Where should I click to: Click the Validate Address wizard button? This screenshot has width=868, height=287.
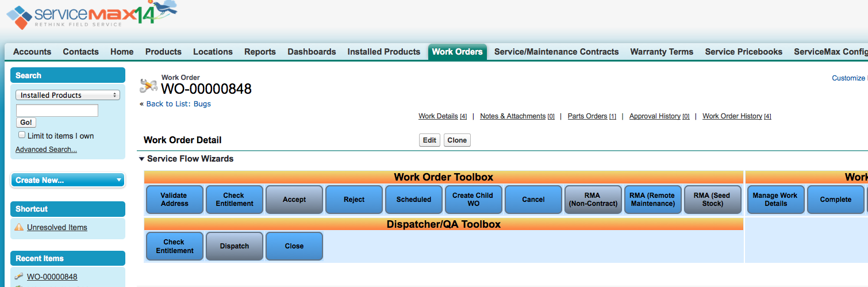175,200
